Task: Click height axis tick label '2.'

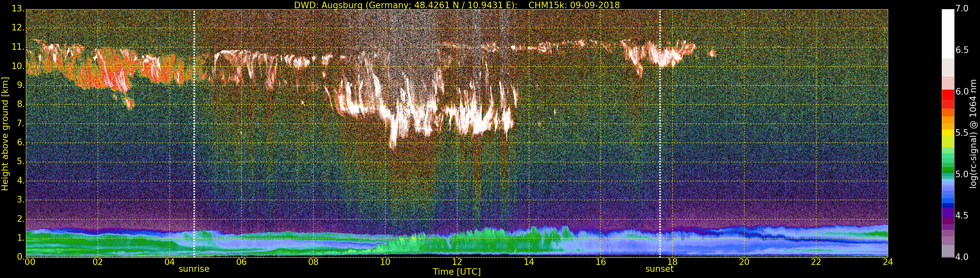Action: pyautogui.click(x=21, y=218)
